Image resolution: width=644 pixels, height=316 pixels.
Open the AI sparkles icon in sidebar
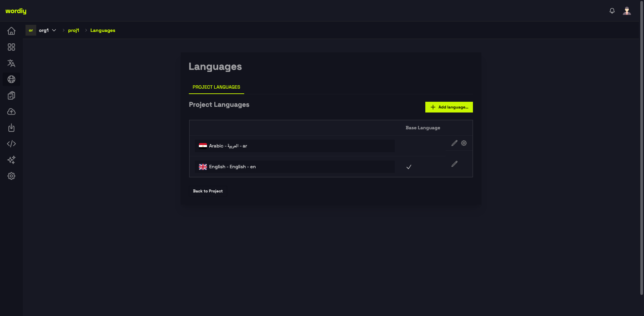(x=11, y=160)
